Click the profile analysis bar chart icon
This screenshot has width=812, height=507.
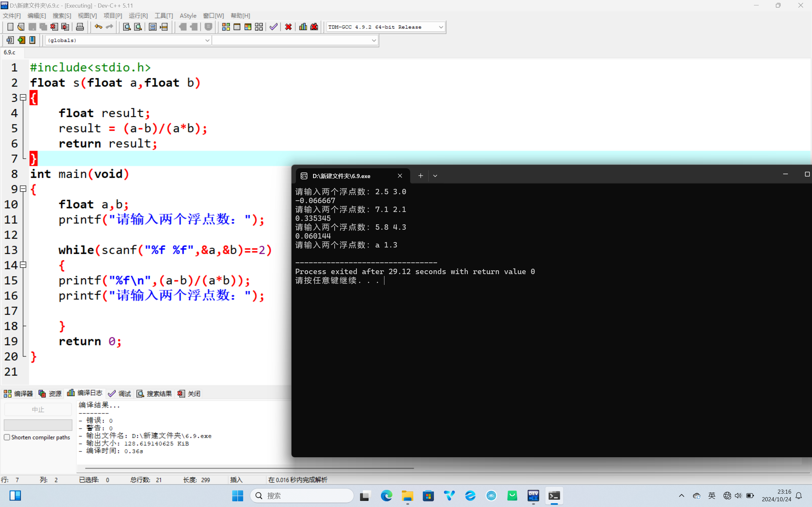click(x=303, y=27)
